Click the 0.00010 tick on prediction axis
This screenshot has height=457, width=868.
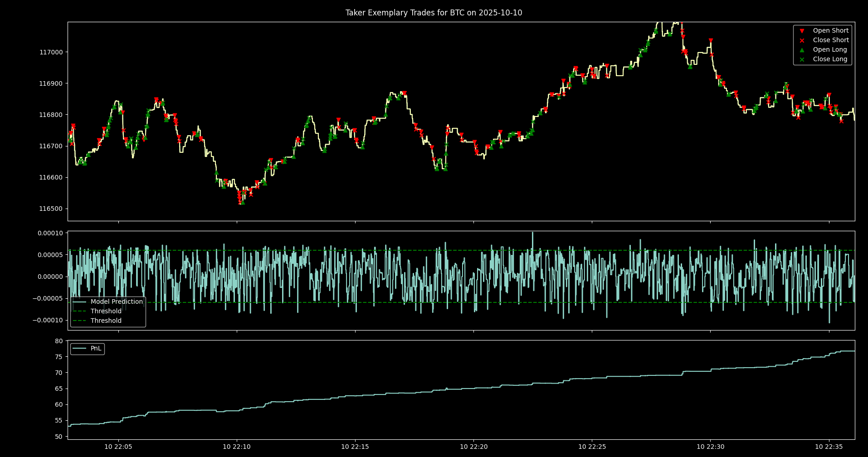[50, 233]
